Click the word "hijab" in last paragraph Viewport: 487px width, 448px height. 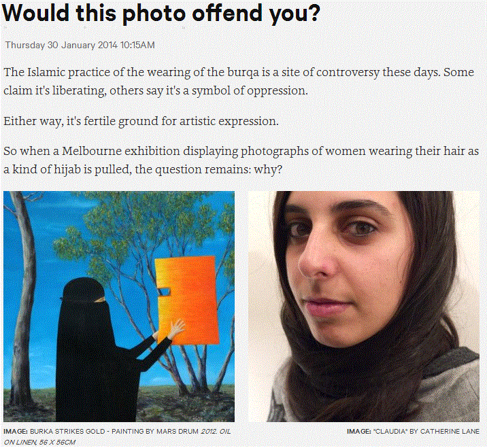(68, 169)
